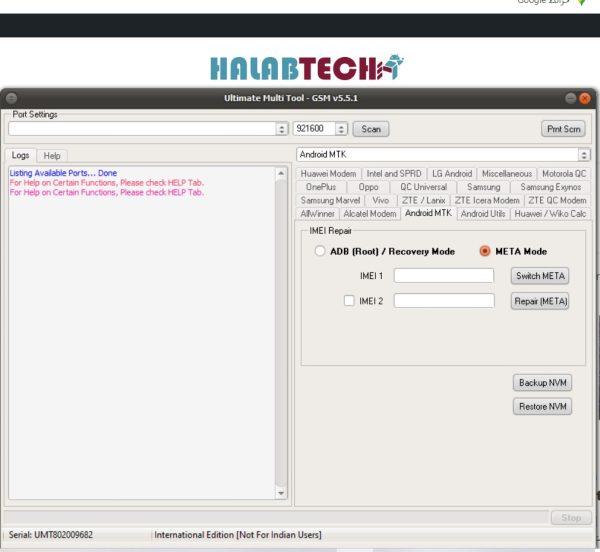
Task: Enable the IMEI 2 checkbox
Action: point(349,301)
